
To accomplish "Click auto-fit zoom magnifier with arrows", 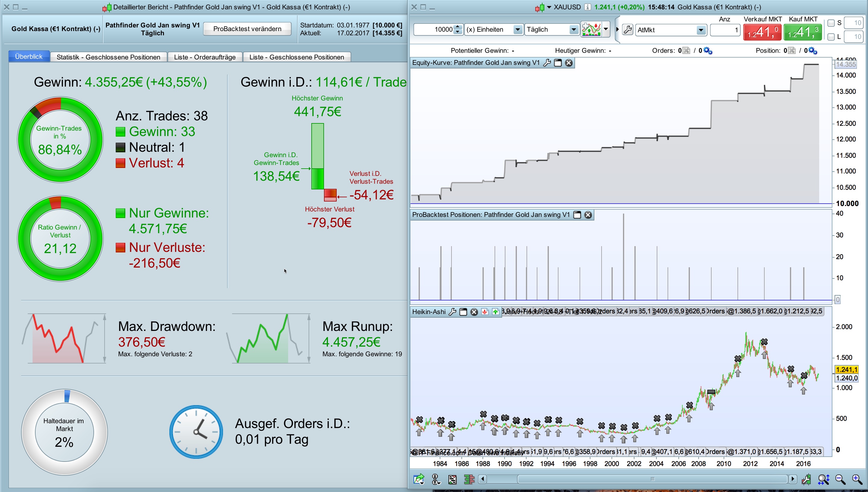I will point(823,479).
